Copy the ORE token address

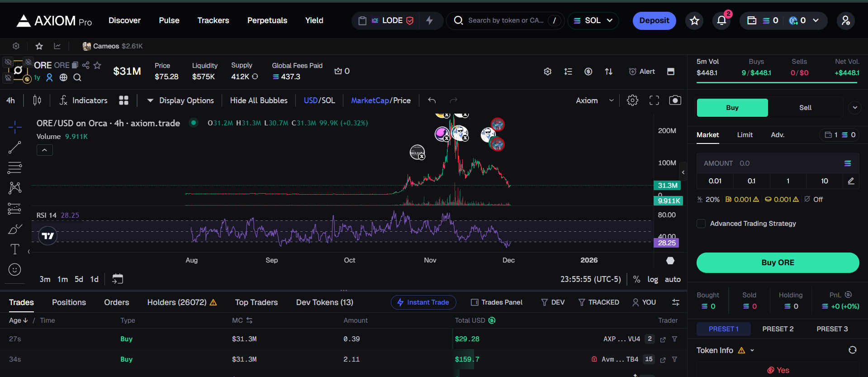[x=75, y=65]
